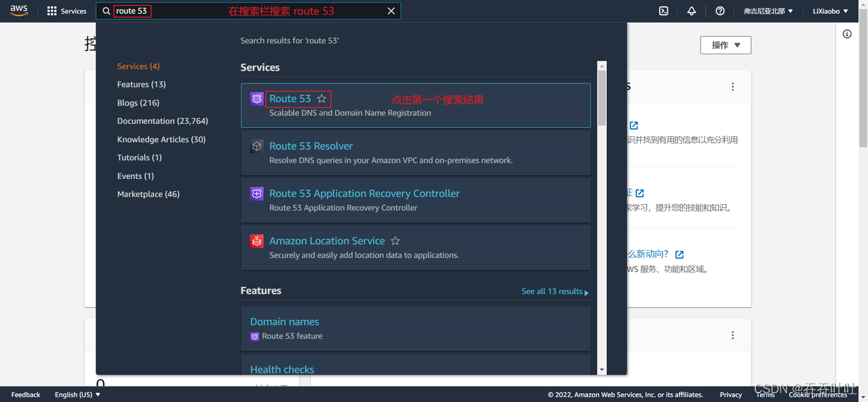868x402 pixels.
Task: Filter results by Services (4)
Action: coord(138,66)
